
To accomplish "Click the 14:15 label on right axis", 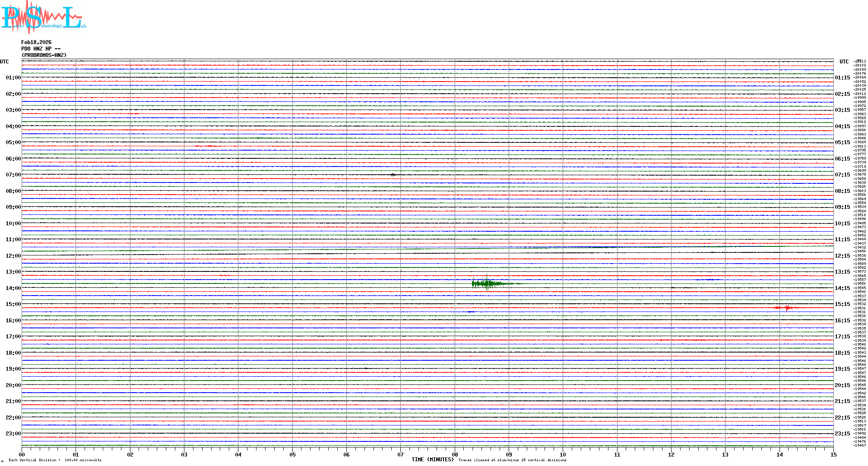I will (842, 288).
